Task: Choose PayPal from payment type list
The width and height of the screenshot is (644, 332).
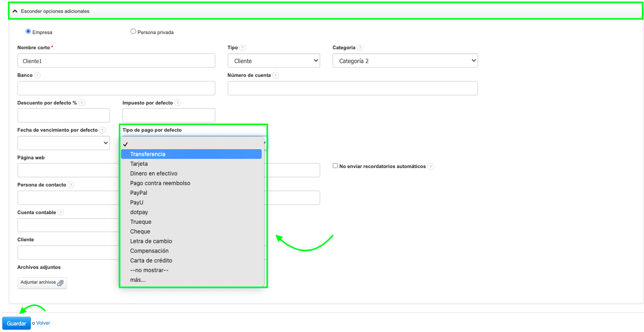Action: tap(138, 193)
